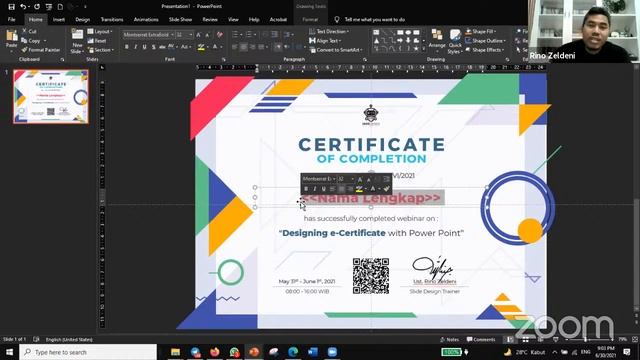Viewport: 640px width, 360px height.
Task: Switch to the Design tab
Action: [82, 19]
